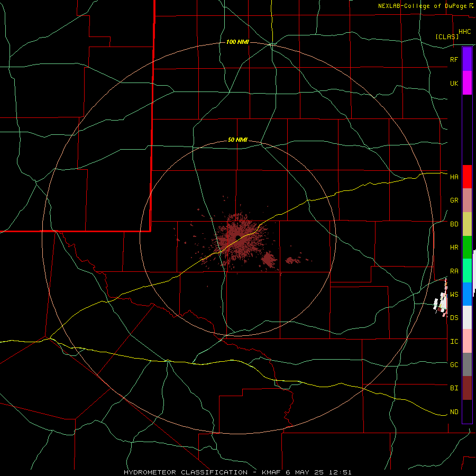Select the yellow BD legend swatch
The width and height of the screenshot is (476, 476).
coord(467,224)
